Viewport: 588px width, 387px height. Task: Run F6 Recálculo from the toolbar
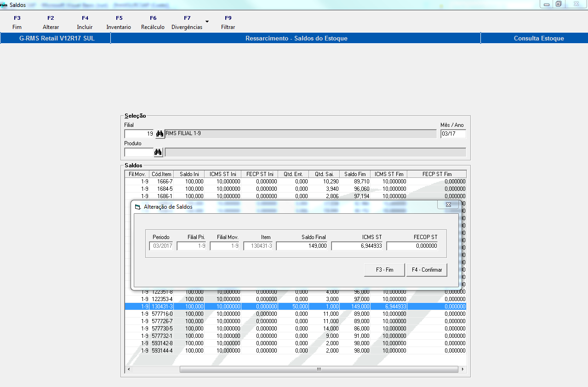[153, 23]
